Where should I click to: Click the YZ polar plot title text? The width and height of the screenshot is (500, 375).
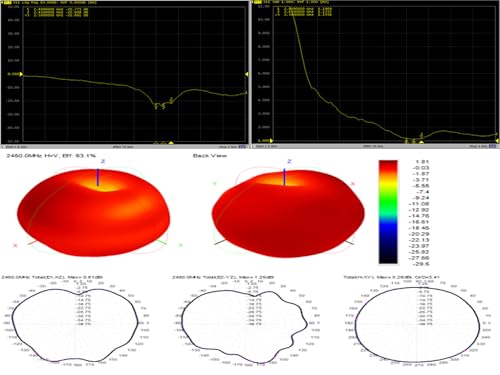tap(223, 277)
